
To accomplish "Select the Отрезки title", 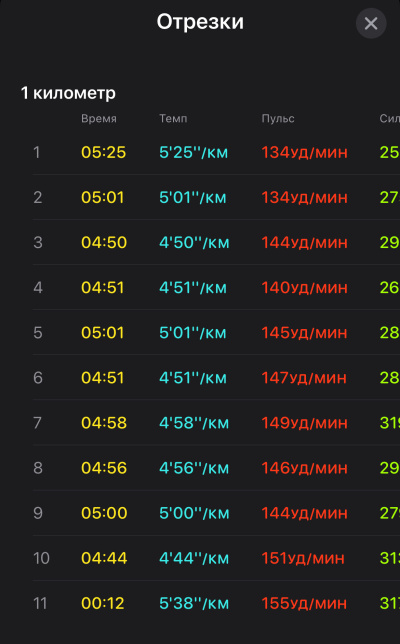I will 200,22.
